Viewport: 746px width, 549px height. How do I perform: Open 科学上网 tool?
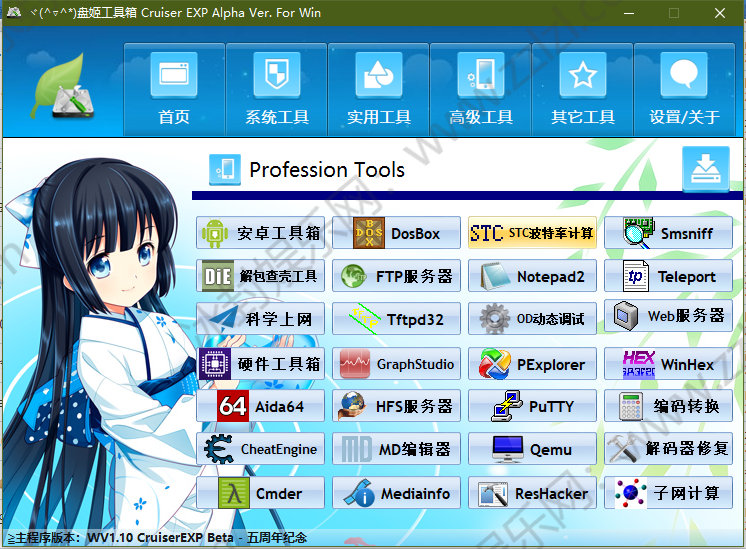coord(261,318)
